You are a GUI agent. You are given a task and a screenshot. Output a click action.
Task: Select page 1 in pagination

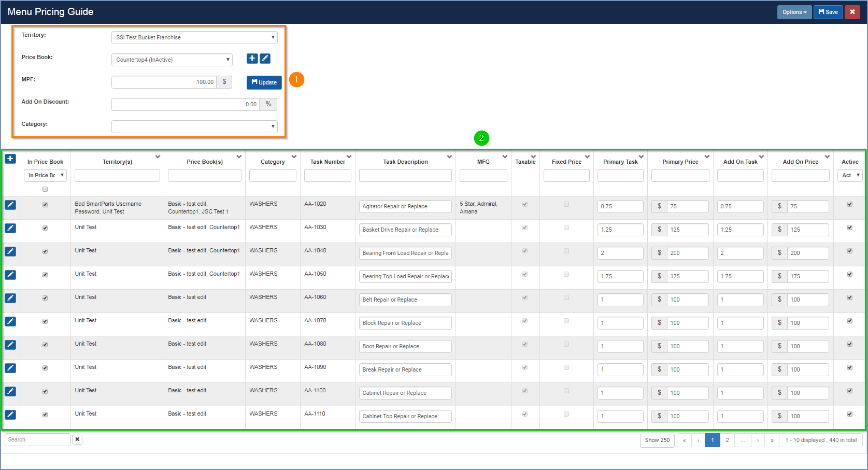(713, 440)
